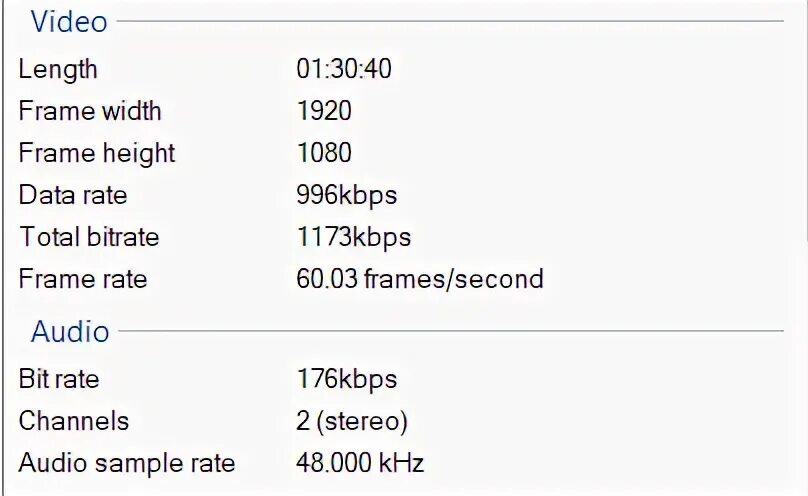Select the Bit rate label
Screen dimensions: 808x496
point(58,379)
